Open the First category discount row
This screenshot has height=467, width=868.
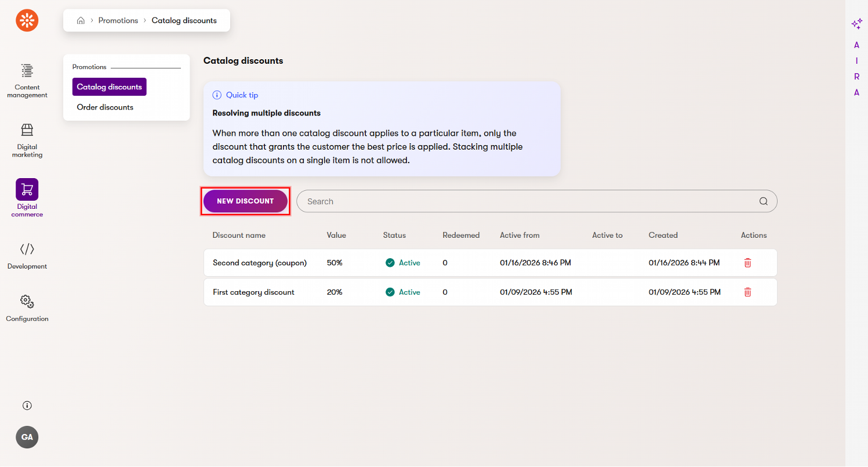coord(253,292)
